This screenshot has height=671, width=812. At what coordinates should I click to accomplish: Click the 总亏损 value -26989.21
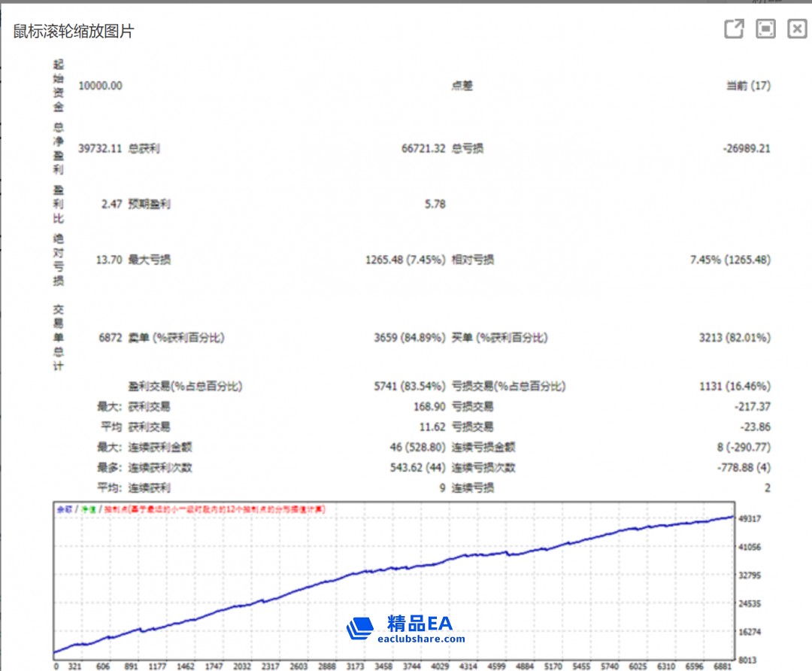coord(746,149)
